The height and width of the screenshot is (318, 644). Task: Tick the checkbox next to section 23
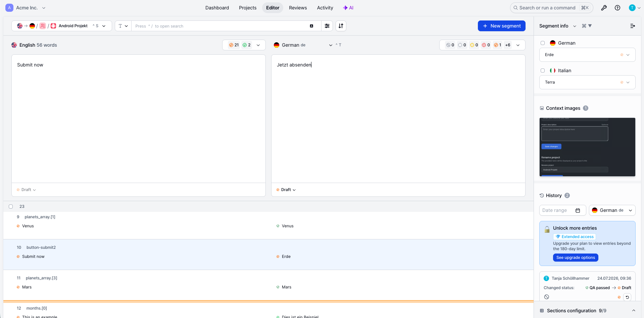tap(11, 207)
